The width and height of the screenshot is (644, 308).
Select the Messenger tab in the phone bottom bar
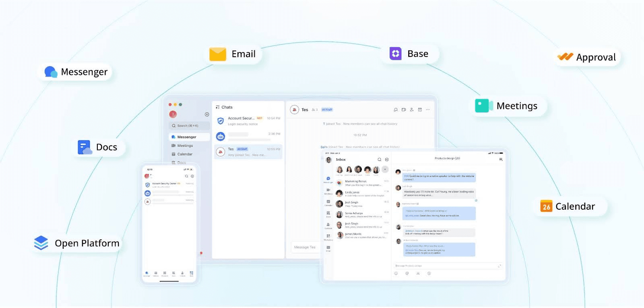[147, 274]
